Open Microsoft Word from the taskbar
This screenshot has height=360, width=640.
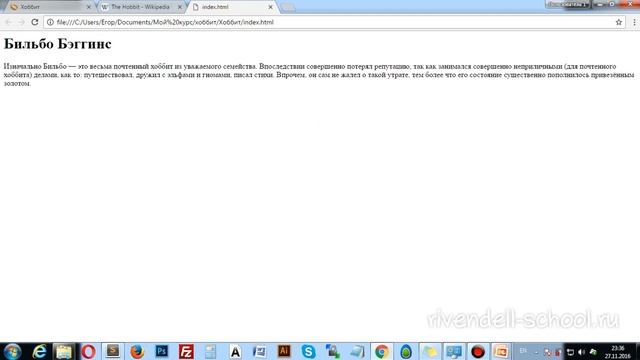pos(260,351)
